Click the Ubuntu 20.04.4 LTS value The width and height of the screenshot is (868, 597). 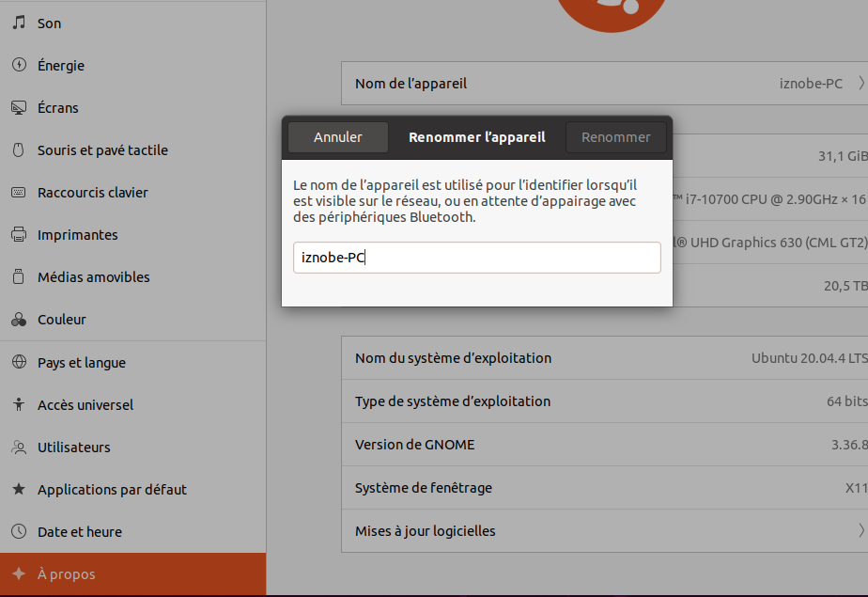(x=810, y=358)
